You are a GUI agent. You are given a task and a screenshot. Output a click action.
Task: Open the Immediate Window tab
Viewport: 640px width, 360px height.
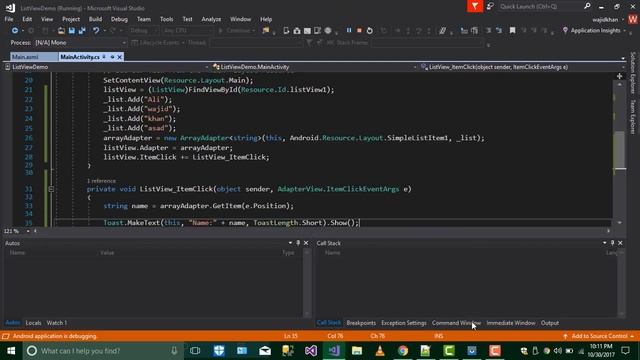click(x=511, y=323)
